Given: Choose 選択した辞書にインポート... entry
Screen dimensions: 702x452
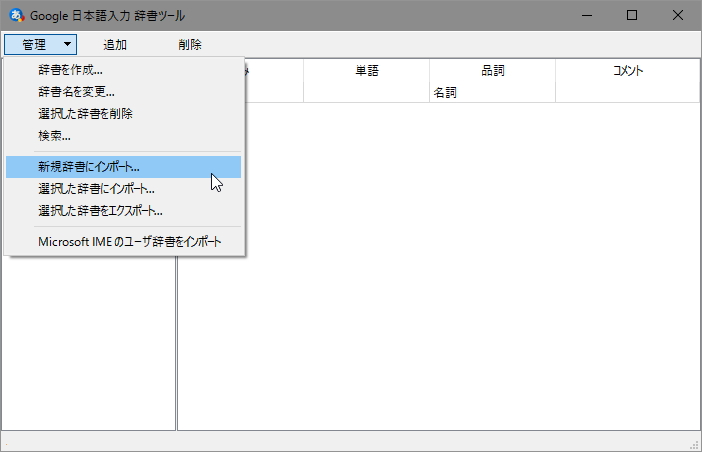Looking at the screenshot, I should point(124,189).
